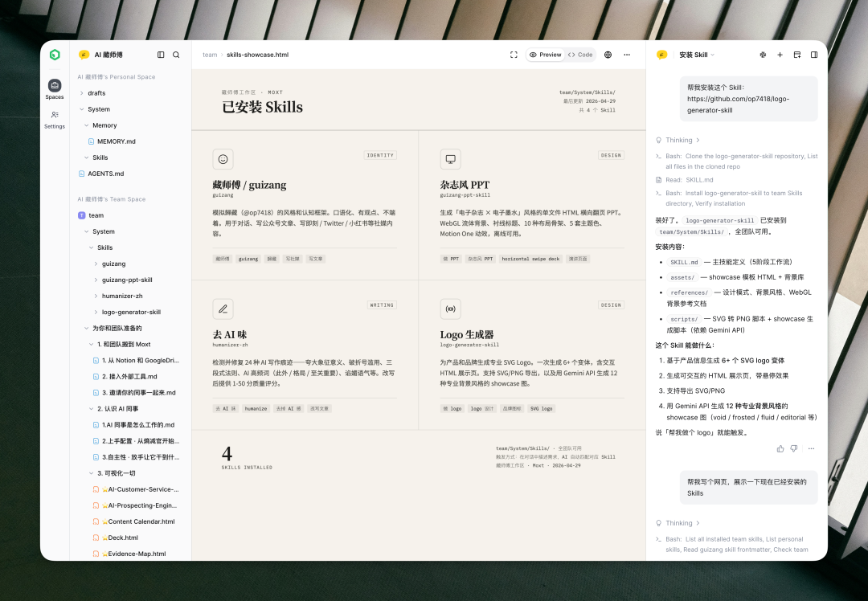Viewport: 868px width, 601px height.
Task: Open the chat history panel icon
Action: [x=796, y=55]
